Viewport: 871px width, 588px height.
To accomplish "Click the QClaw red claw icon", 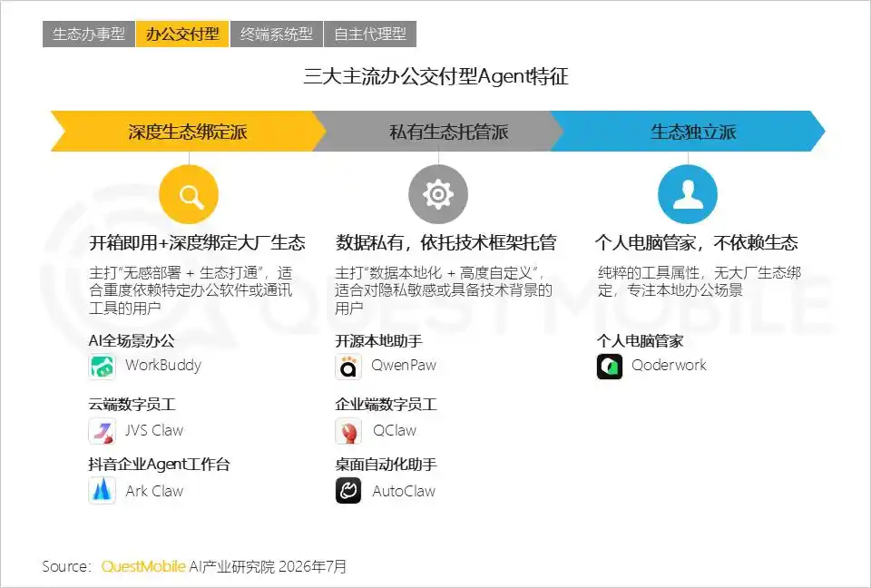I will [x=348, y=431].
